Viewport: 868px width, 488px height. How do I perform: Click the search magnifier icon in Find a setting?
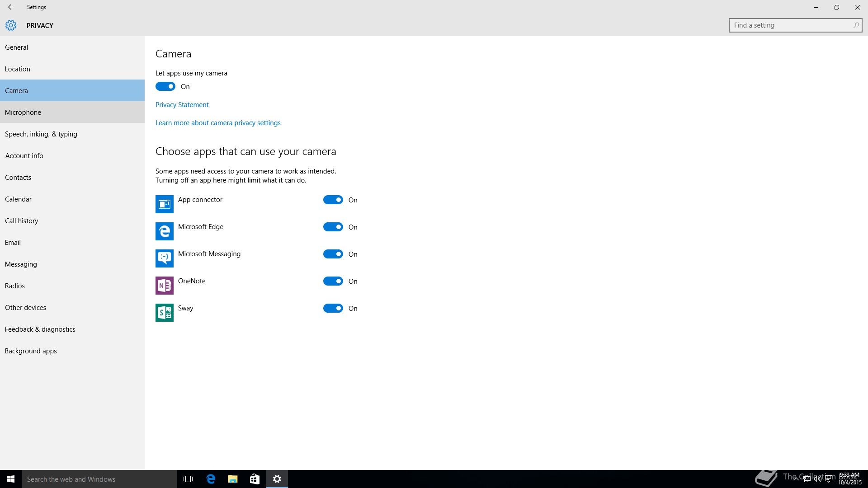(856, 25)
